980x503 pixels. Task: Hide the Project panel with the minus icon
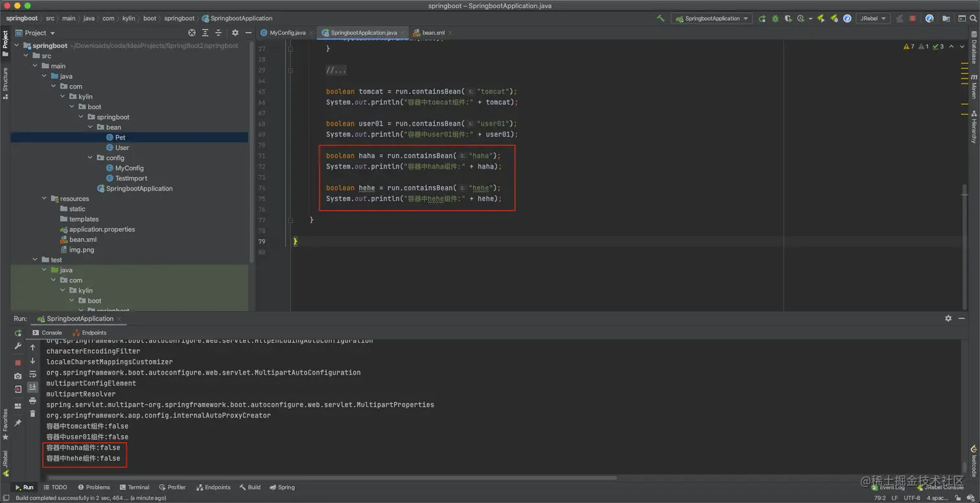pyautogui.click(x=248, y=32)
